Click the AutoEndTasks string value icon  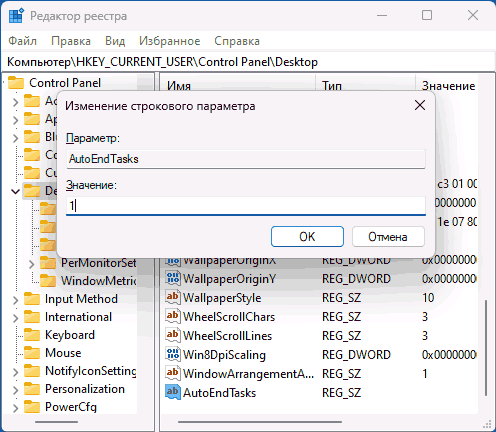coord(173,392)
